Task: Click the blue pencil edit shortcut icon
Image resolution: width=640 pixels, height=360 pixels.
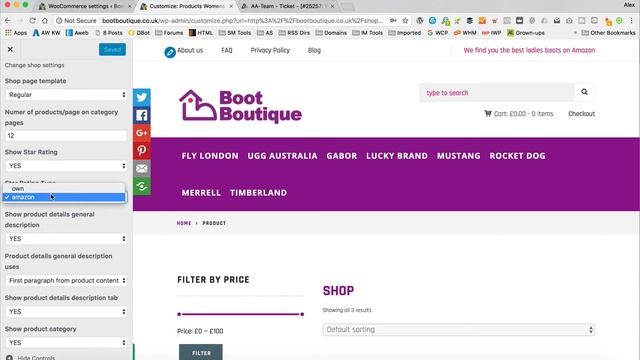Action: [170, 53]
